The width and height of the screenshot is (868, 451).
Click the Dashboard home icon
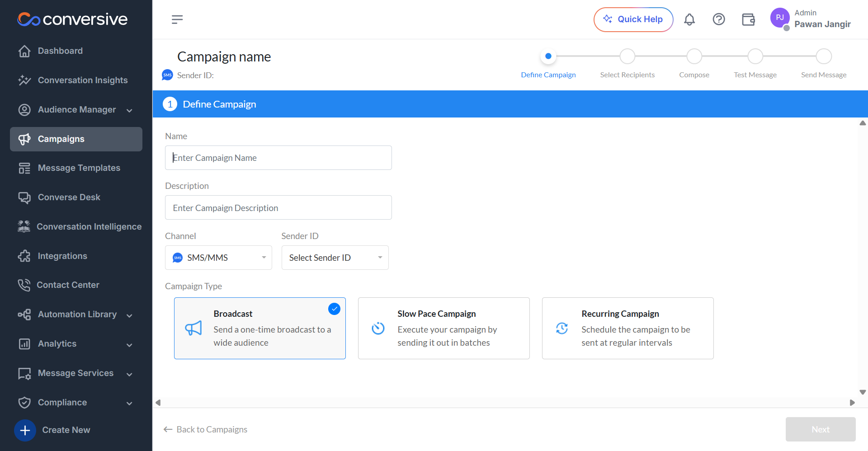coord(24,51)
